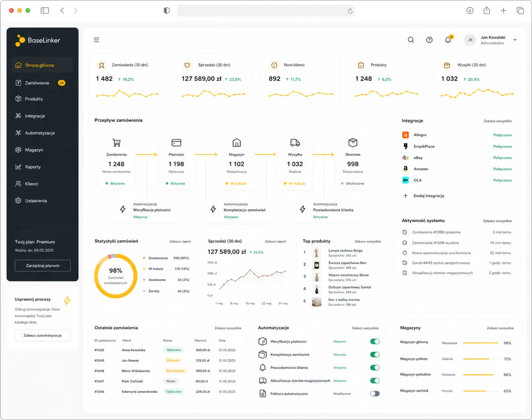The height and width of the screenshot is (420, 532).
Task: Click the browser reload icon in address bar
Action: [350, 11]
